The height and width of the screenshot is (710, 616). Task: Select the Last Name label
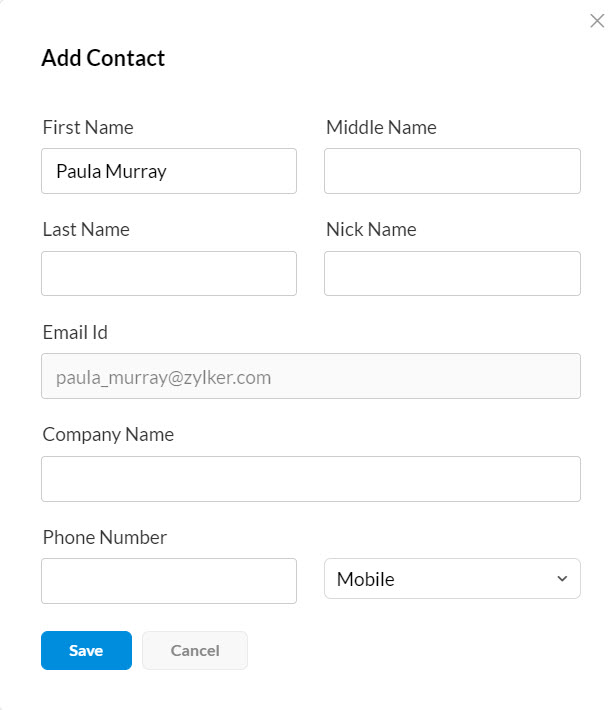click(x=86, y=229)
